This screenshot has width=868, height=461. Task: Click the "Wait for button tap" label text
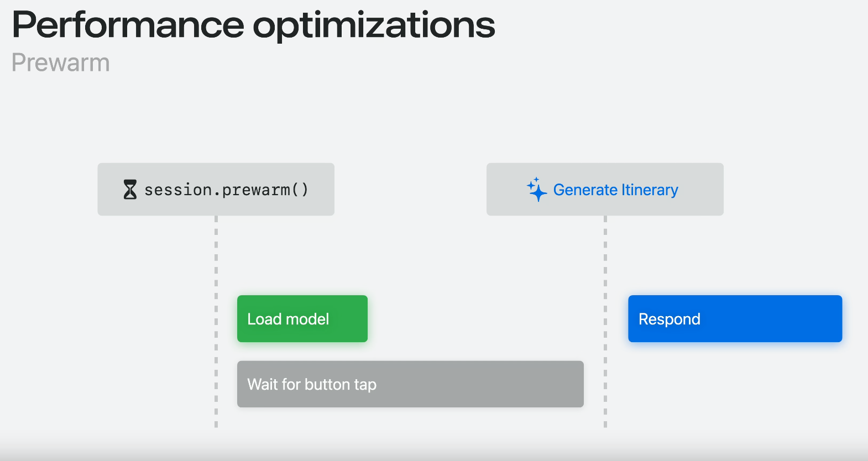pyautogui.click(x=312, y=384)
